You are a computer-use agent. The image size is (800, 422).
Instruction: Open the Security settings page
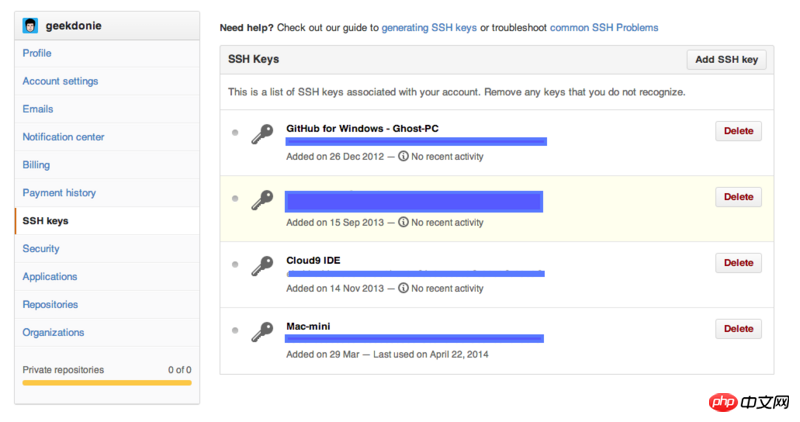click(x=41, y=249)
